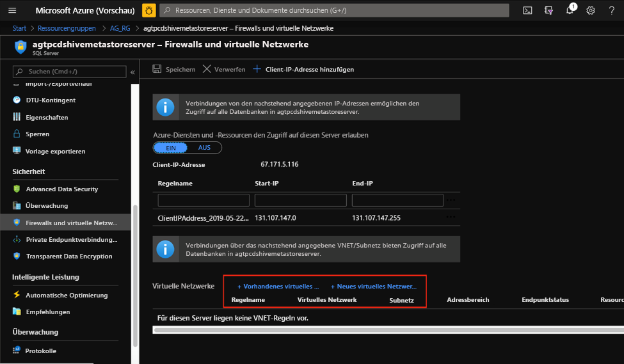Click the Subnetz column header
The width and height of the screenshot is (624, 364).
point(401,301)
